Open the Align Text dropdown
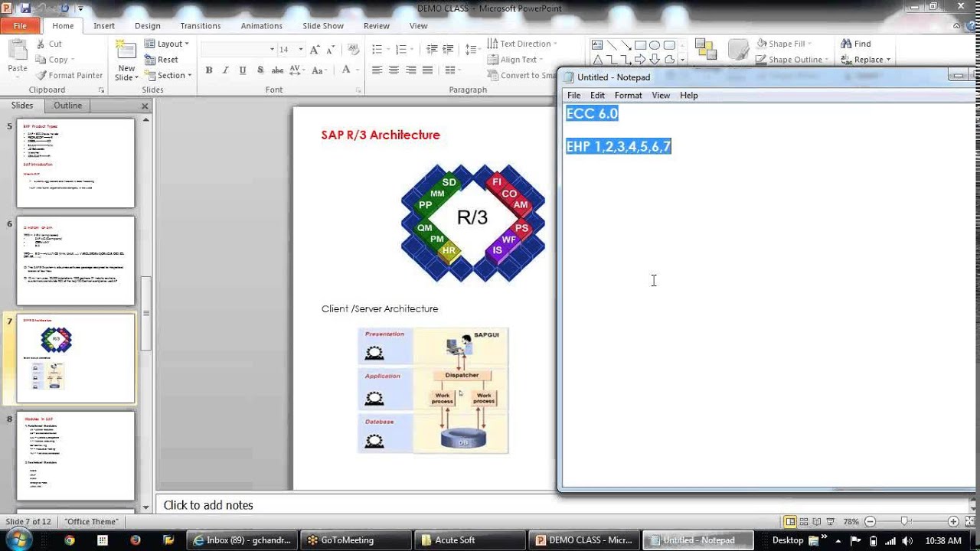Image resolution: width=980 pixels, height=551 pixels. click(514, 60)
